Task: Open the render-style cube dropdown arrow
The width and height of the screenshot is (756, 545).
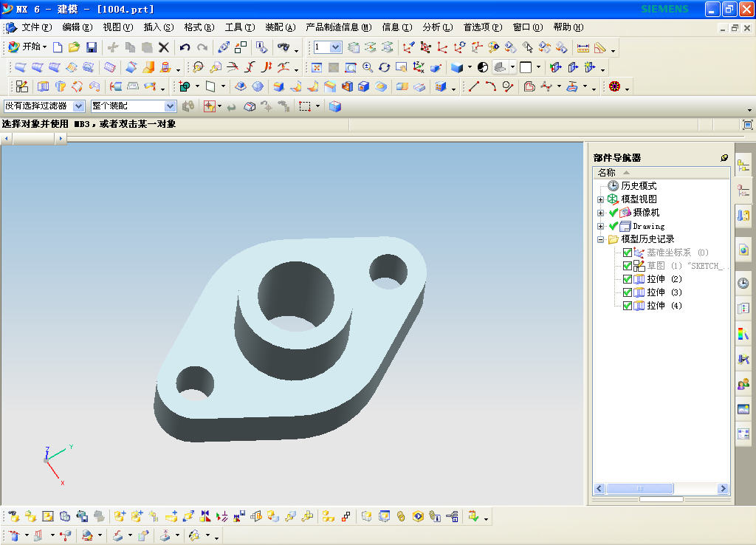Action: point(470,67)
